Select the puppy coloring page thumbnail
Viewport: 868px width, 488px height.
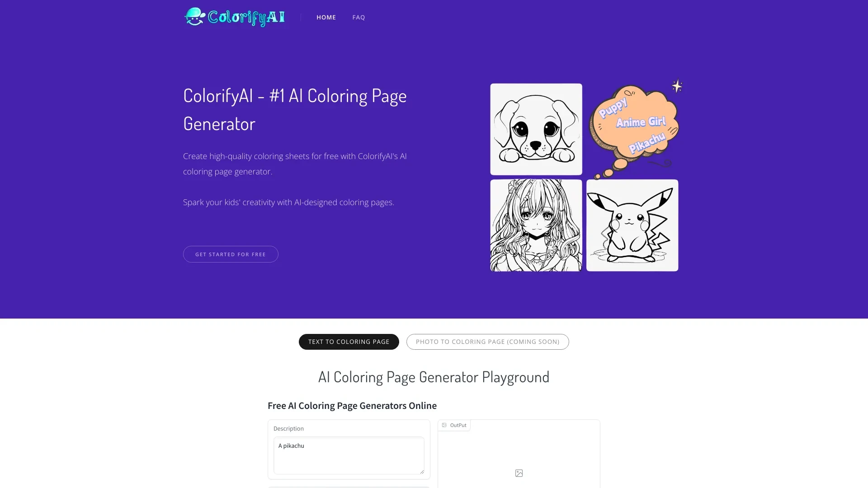535,129
